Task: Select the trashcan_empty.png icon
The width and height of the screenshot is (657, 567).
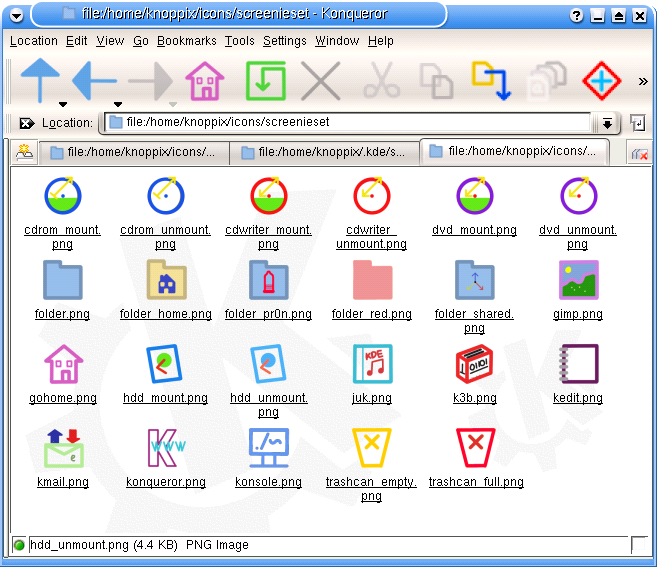Action: pyautogui.click(x=372, y=448)
